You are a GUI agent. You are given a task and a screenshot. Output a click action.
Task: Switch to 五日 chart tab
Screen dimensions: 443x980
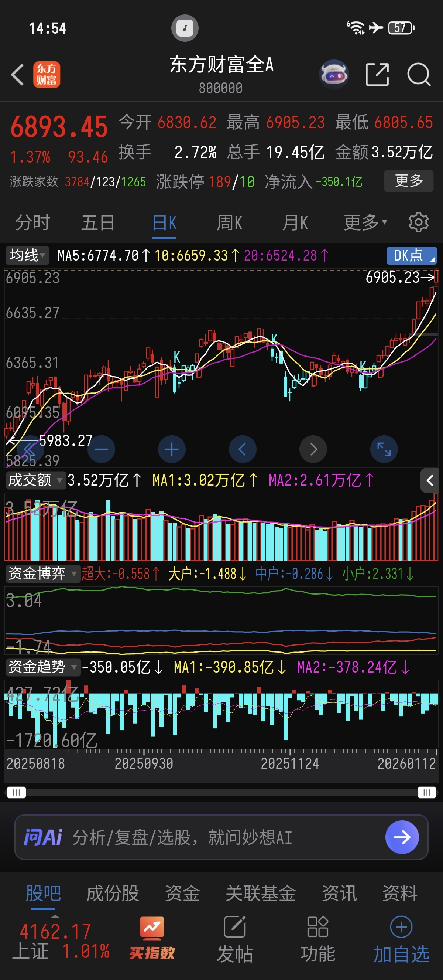click(x=98, y=222)
